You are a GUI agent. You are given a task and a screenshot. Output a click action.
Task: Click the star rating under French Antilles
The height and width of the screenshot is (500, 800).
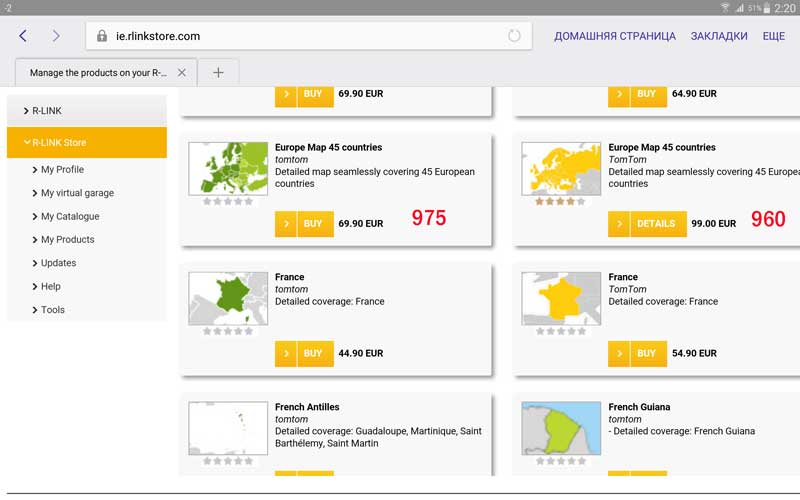pos(228,461)
